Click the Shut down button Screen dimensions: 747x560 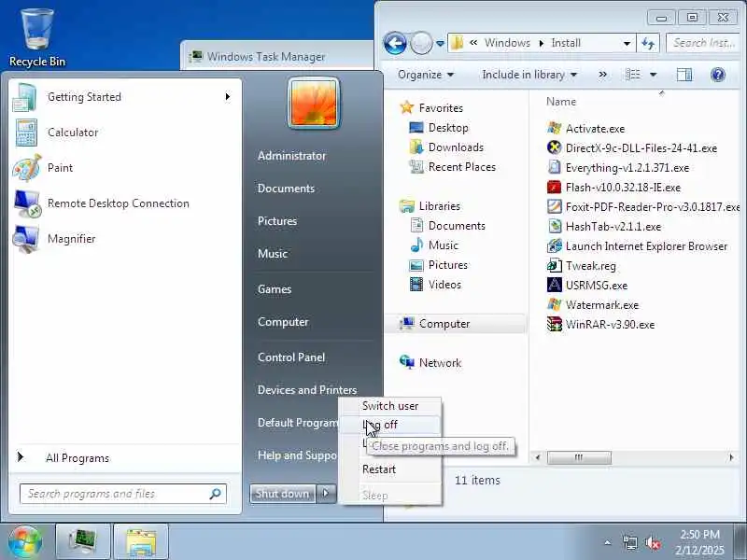click(x=283, y=494)
